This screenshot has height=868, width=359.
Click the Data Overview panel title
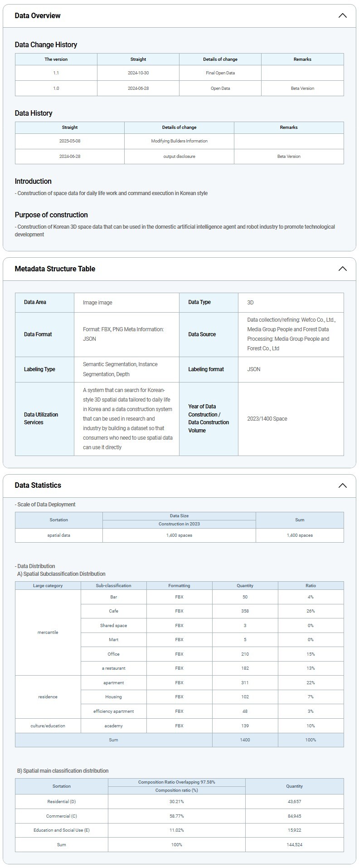(38, 15)
